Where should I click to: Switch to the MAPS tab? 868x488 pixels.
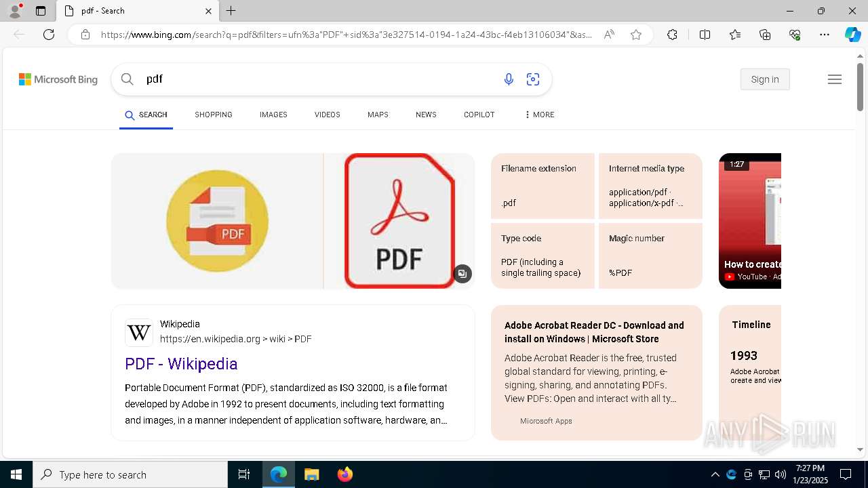point(378,115)
